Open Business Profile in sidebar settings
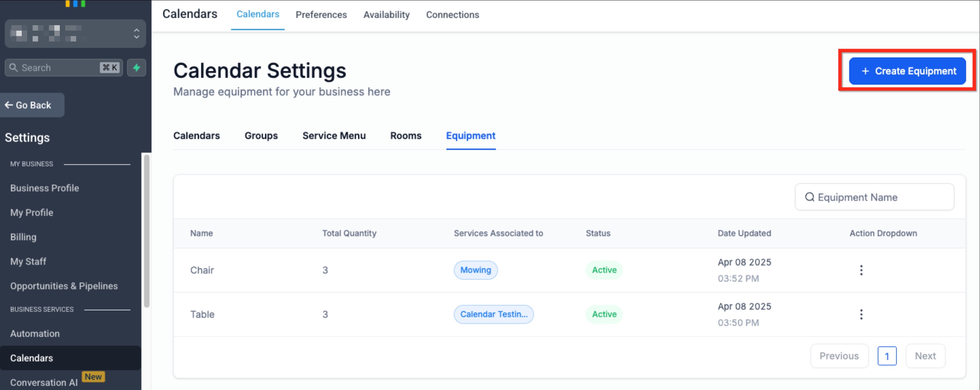 [45, 188]
